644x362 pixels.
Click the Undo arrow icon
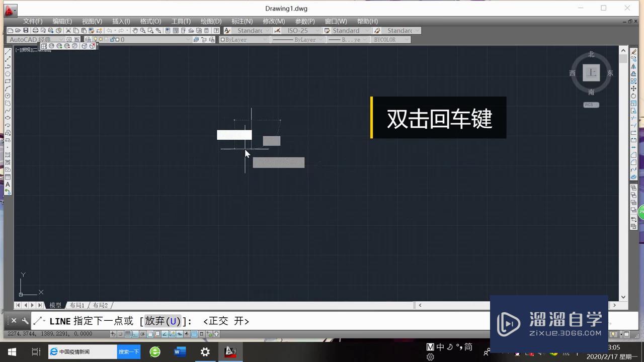tap(109, 31)
